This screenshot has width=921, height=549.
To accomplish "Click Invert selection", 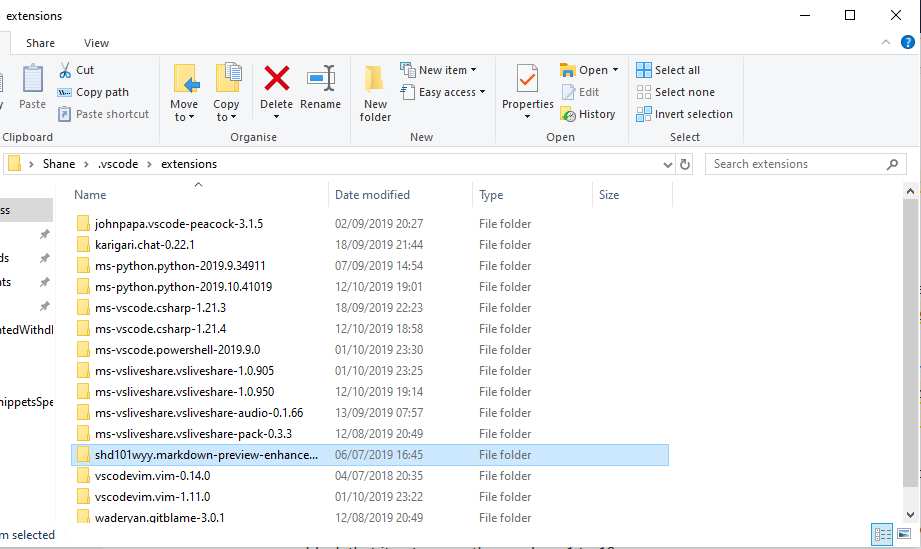I will (684, 114).
